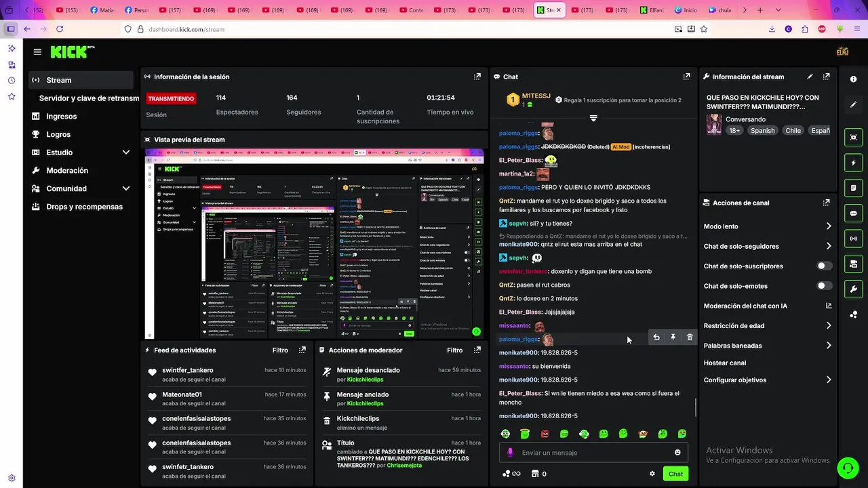Open the hamburger menu beside the Kick logo
Screen dimensions: 868x488
click(37, 52)
